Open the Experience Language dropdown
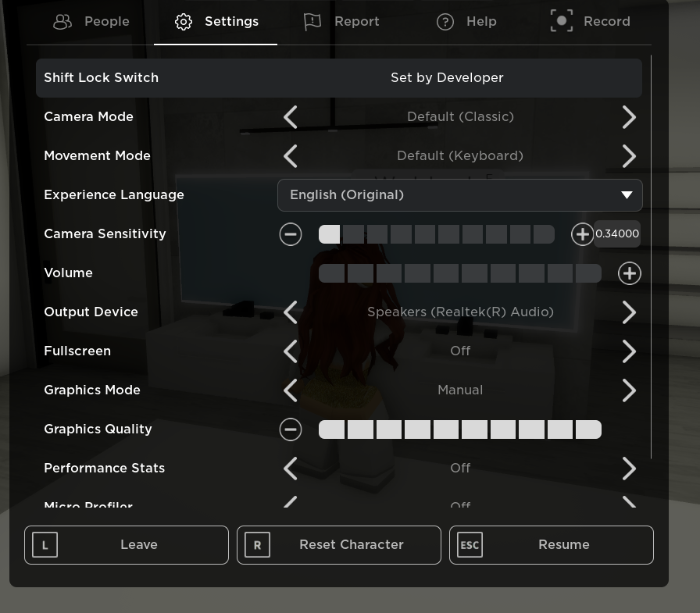This screenshot has width=700, height=613. click(x=460, y=195)
